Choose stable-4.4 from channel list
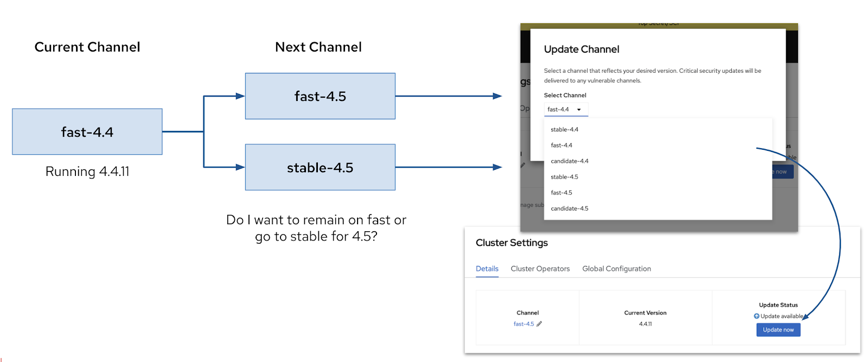 click(564, 130)
